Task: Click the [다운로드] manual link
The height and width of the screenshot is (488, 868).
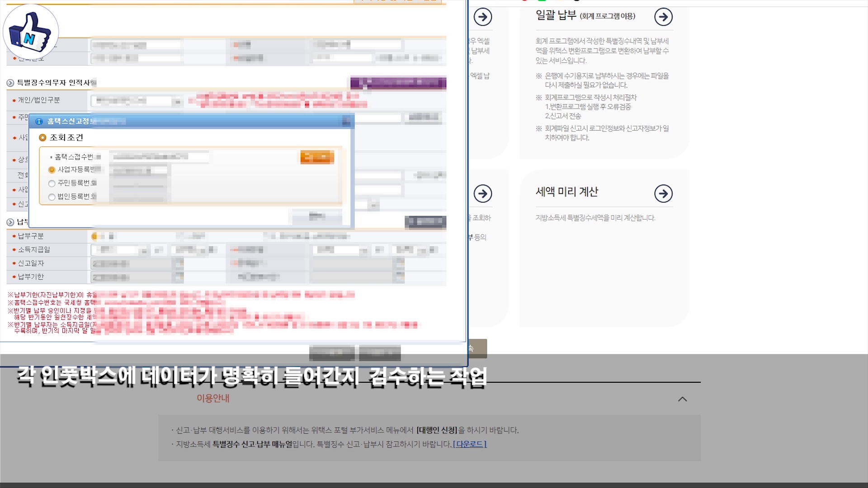Action: click(x=469, y=444)
